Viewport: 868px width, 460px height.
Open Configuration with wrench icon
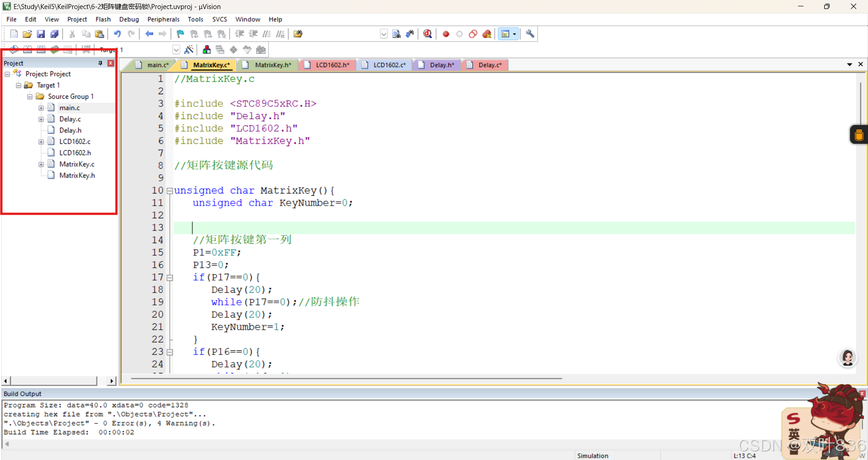(x=530, y=34)
